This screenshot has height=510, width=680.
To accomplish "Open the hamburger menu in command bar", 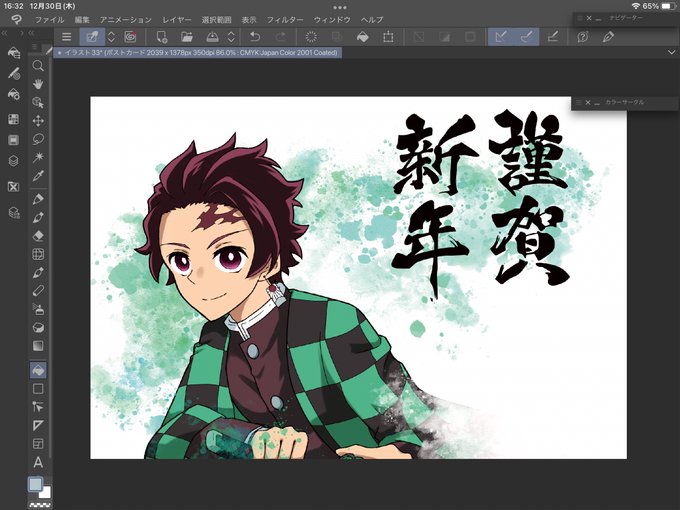I will pos(66,37).
